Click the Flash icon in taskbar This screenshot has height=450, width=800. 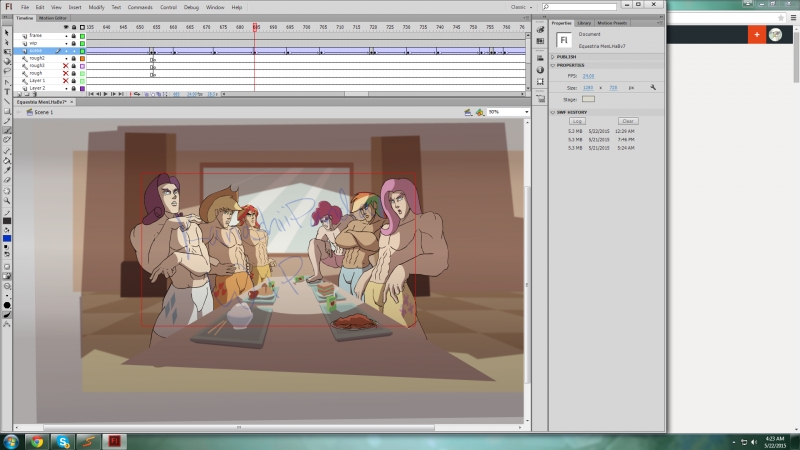click(114, 441)
